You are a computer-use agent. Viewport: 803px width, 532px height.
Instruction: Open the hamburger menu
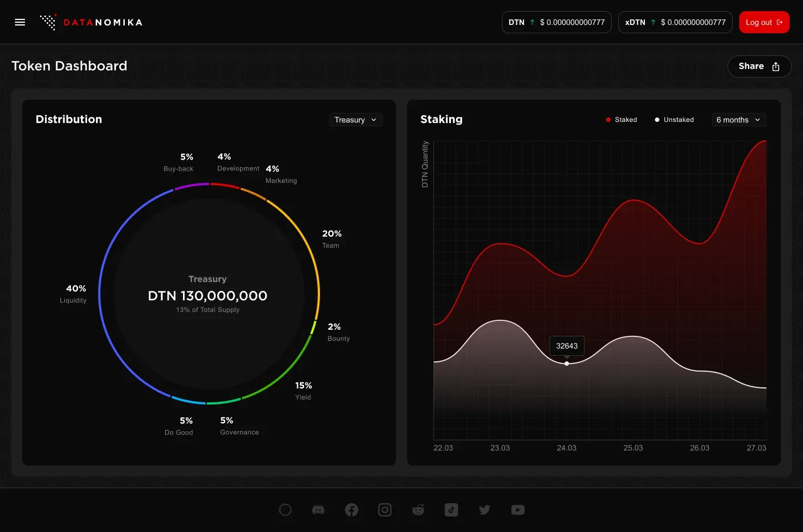20,22
